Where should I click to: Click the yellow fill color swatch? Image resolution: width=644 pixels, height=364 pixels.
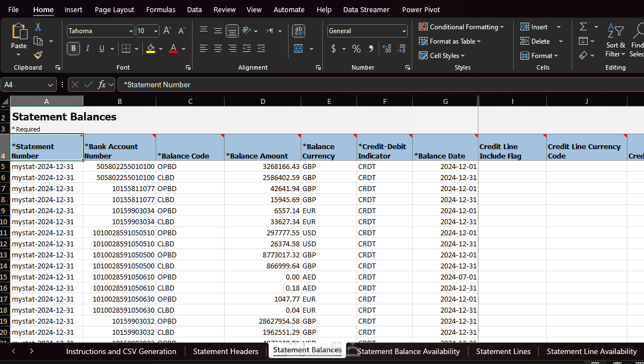point(151,49)
